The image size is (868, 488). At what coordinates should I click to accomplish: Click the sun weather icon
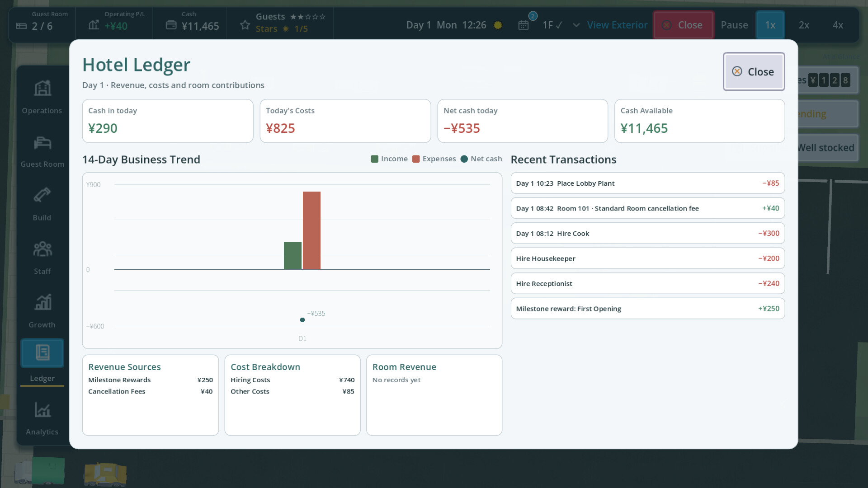pos(498,25)
